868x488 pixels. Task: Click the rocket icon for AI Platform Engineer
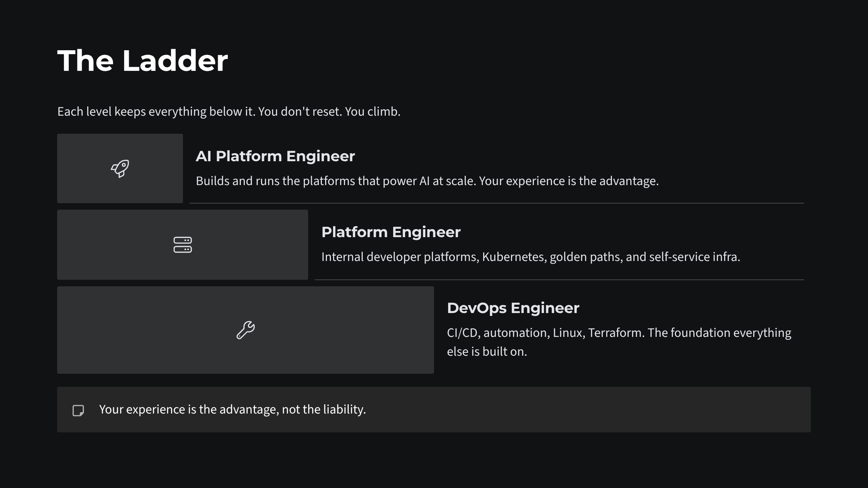120,168
